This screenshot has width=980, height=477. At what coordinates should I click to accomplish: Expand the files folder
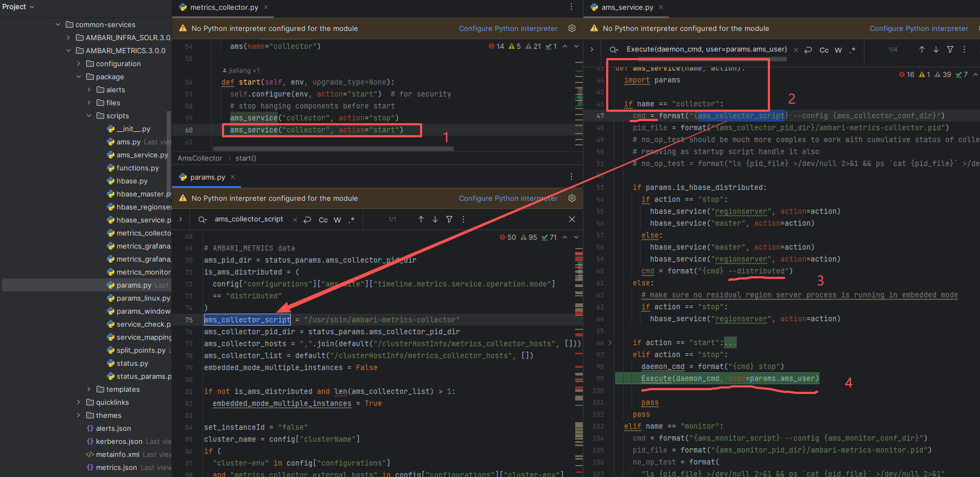(89, 103)
